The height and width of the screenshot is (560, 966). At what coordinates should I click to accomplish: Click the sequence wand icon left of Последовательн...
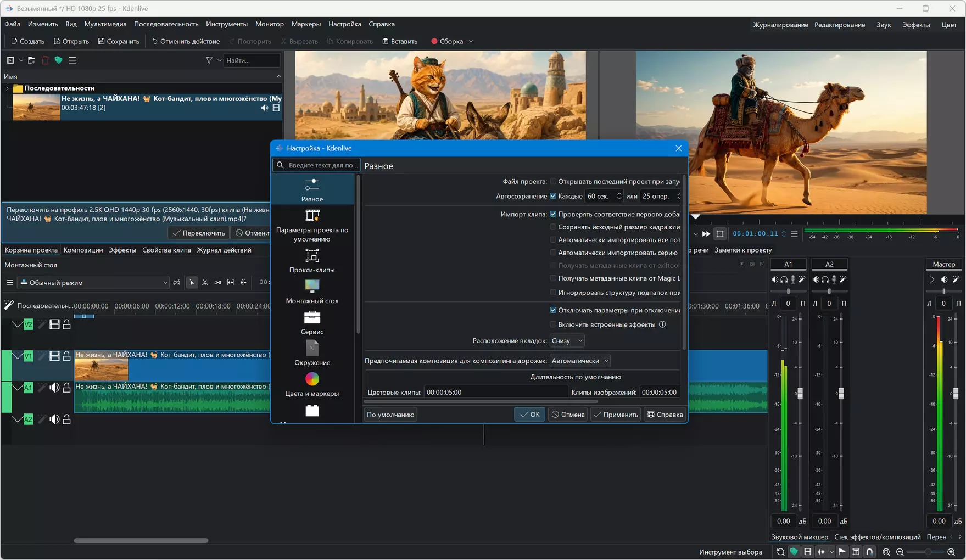point(9,305)
